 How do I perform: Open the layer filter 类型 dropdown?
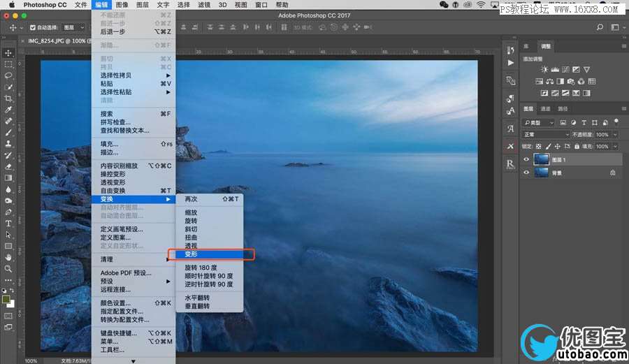(538, 122)
